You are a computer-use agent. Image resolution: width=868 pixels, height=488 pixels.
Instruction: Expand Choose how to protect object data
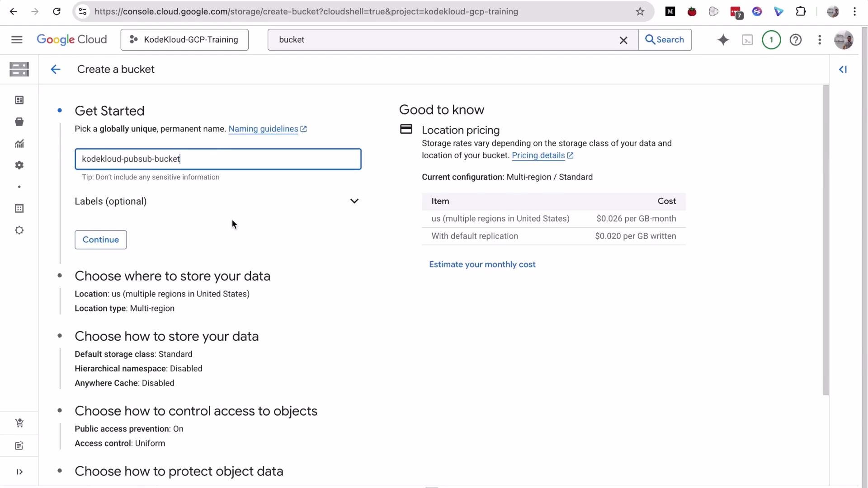click(179, 471)
